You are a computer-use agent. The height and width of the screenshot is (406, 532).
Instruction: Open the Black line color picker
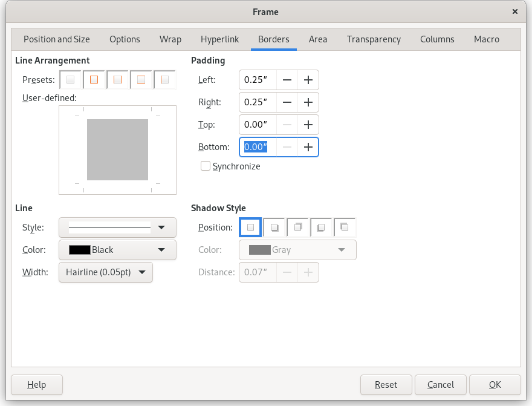[117, 250]
